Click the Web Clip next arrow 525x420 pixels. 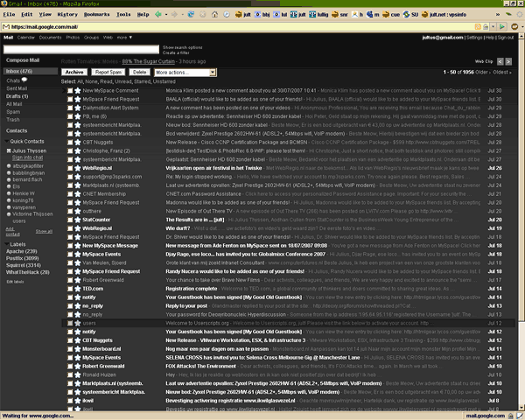[508, 61]
